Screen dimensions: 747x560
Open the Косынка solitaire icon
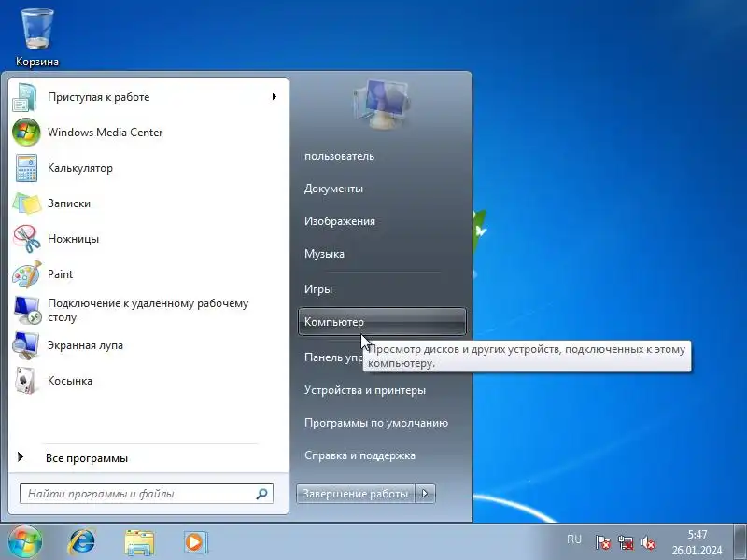tap(26, 381)
